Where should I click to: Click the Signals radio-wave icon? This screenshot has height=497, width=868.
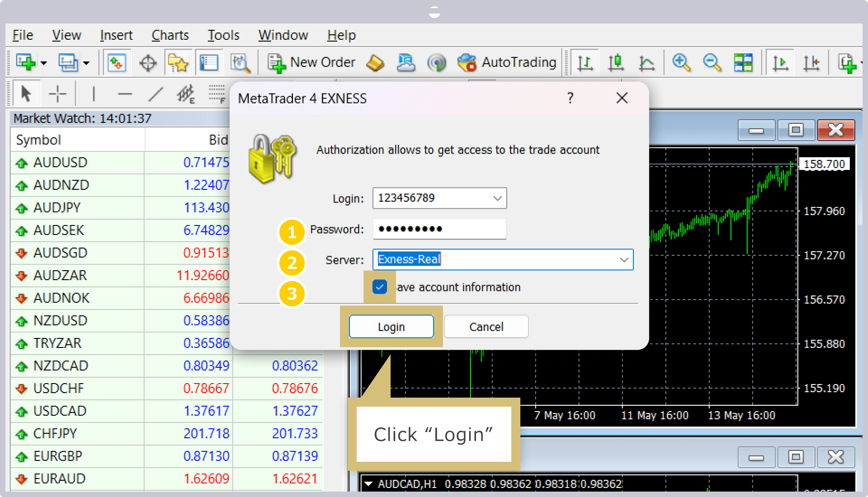[437, 63]
